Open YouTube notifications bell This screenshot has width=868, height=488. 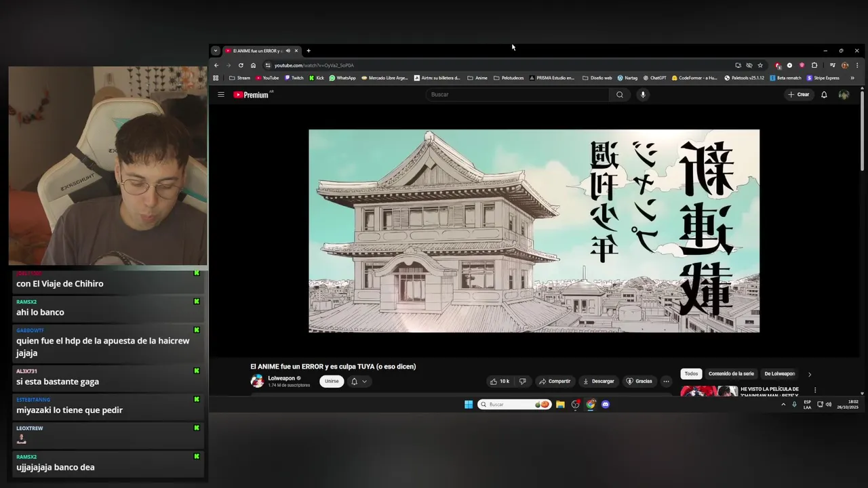click(824, 95)
